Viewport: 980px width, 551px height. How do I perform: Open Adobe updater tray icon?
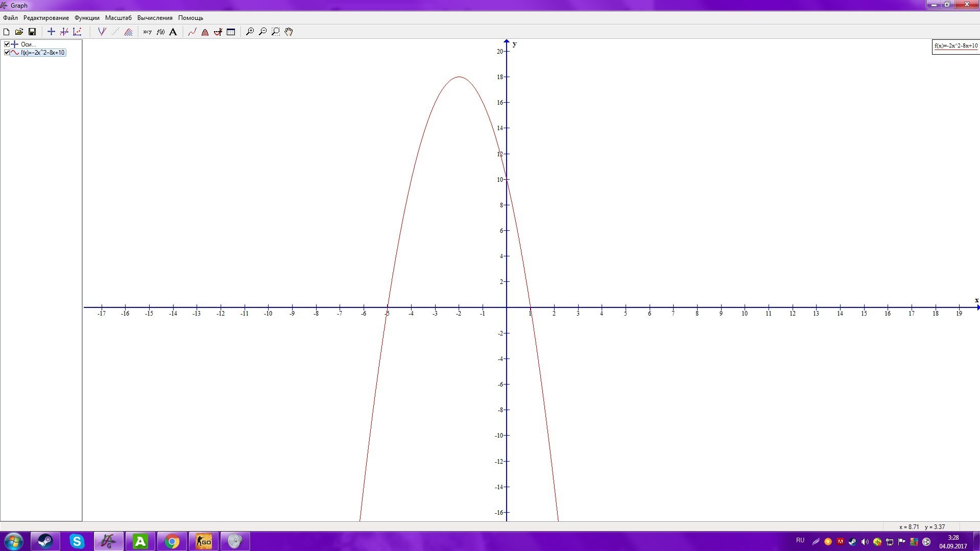pyautogui.click(x=840, y=542)
